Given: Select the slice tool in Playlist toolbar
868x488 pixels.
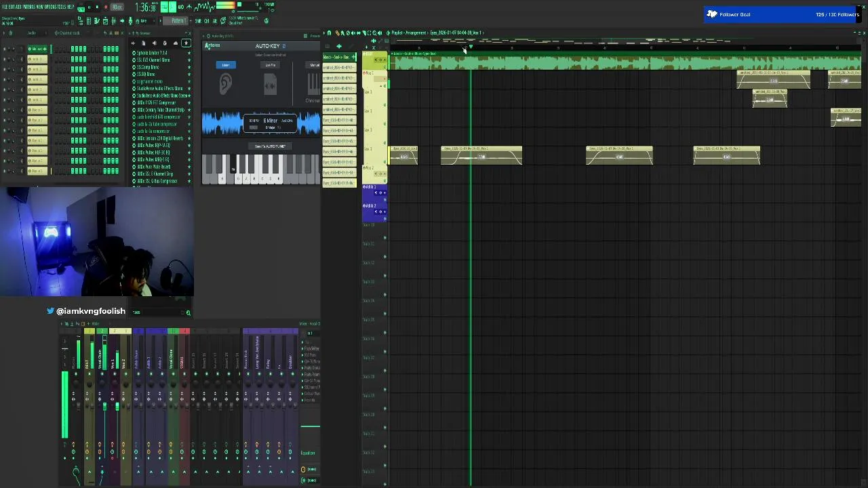Looking at the screenshot, I should 364,33.
